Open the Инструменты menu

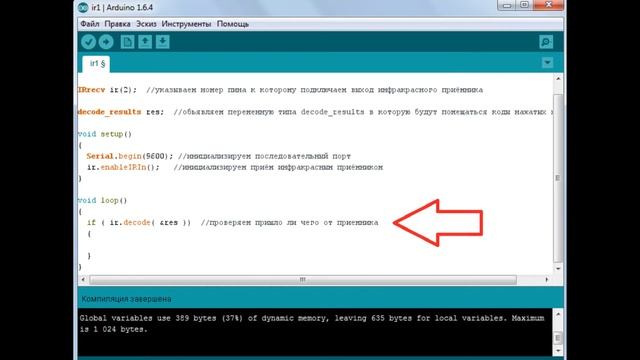click(x=187, y=24)
